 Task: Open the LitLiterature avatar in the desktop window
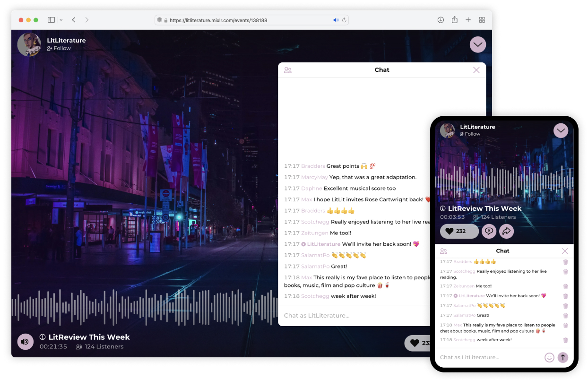coord(29,44)
